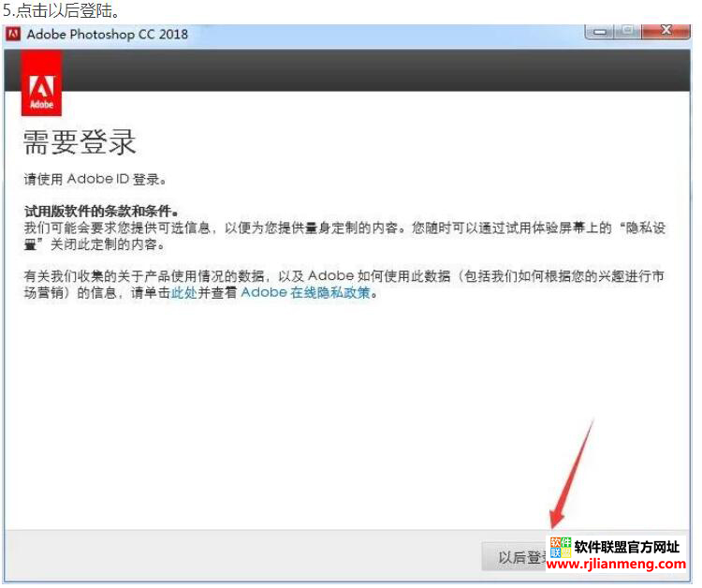Click the bold 试用版软件的条款和条件 heading
The width and height of the screenshot is (702, 588).
click(101, 213)
